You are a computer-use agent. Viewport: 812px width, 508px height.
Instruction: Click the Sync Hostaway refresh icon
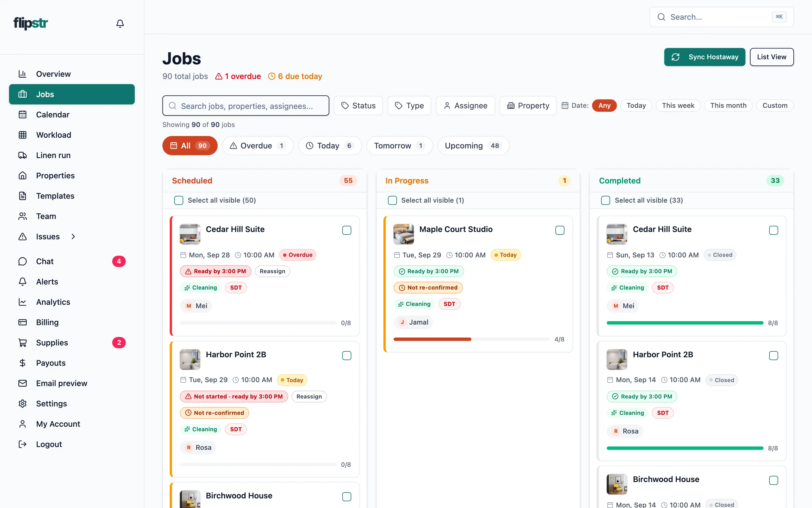tap(676, 57)
